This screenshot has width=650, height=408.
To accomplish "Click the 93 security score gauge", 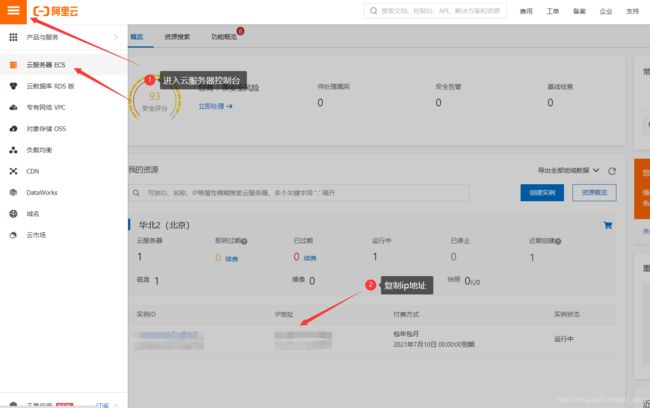I will pos(155,100).
